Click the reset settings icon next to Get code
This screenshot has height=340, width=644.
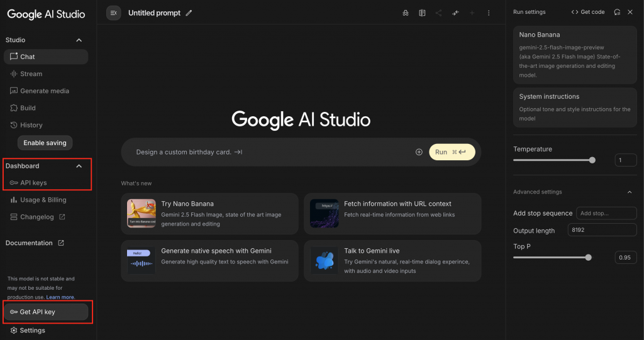tap(617, 12)
